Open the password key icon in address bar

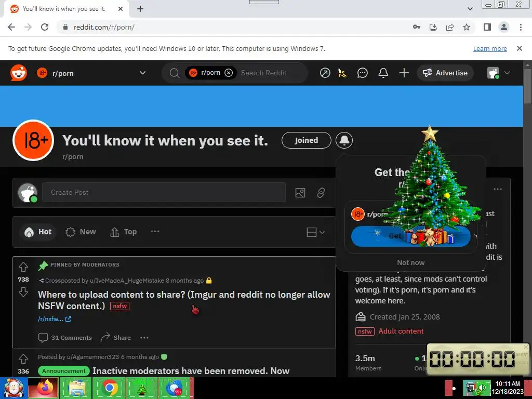[417, 27]
